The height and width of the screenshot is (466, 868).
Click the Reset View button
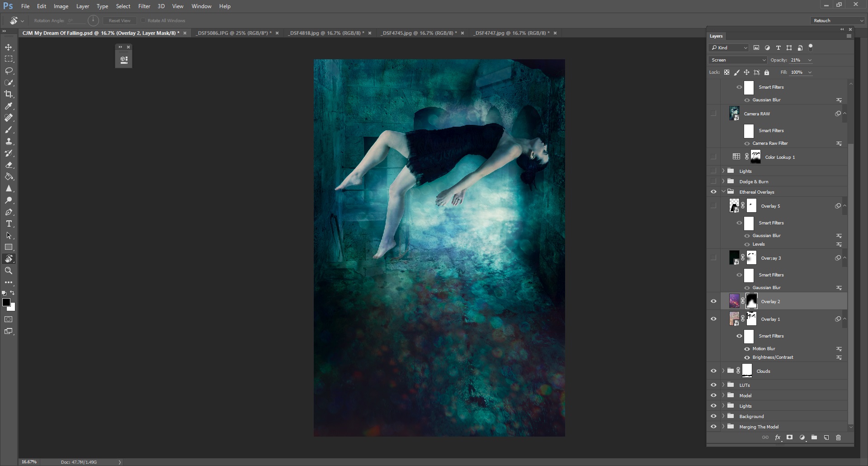point(119,20)
